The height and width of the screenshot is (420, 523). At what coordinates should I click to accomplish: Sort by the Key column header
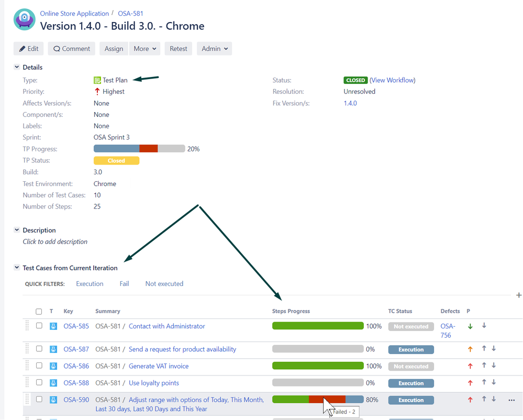[x=69, y=311]
